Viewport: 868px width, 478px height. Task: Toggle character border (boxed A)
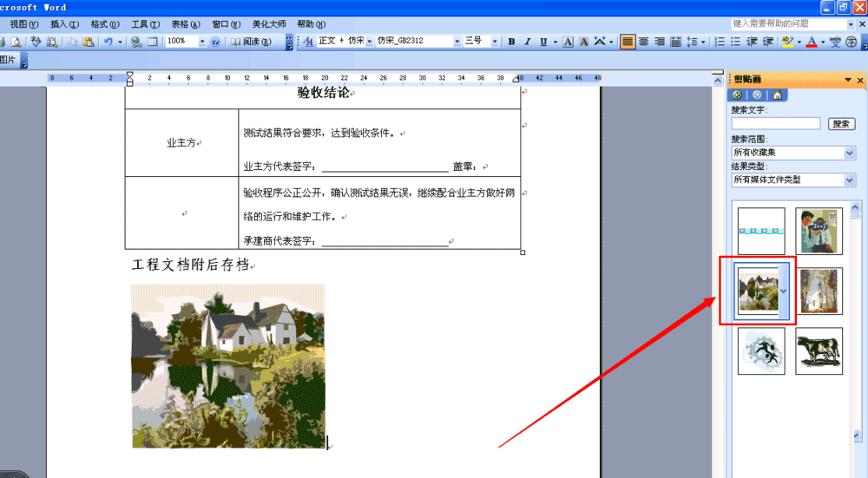568,42
